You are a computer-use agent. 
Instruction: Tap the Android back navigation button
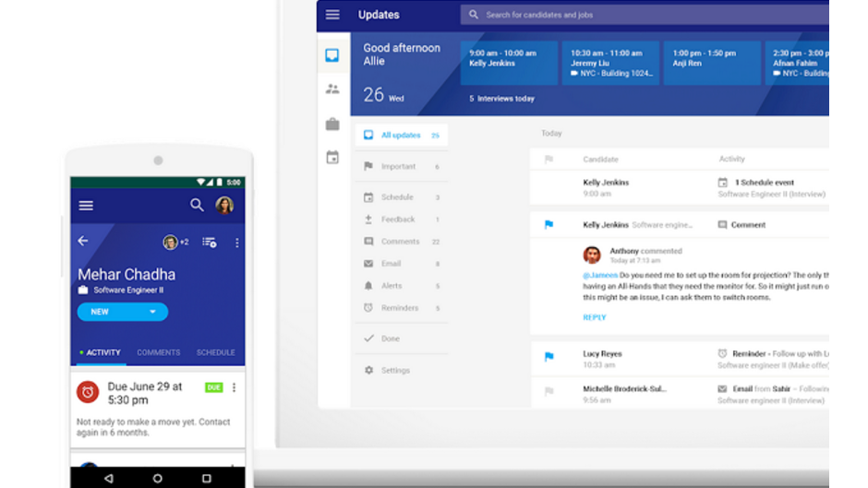(x=109, y=479)
